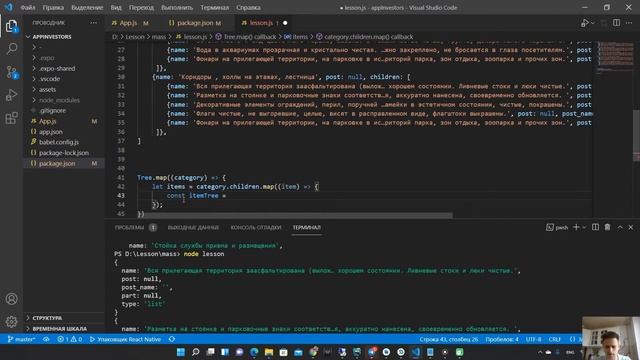Viewport: 640px width, 360px height.
Task: Expand the assets folder
Action: 47,89
